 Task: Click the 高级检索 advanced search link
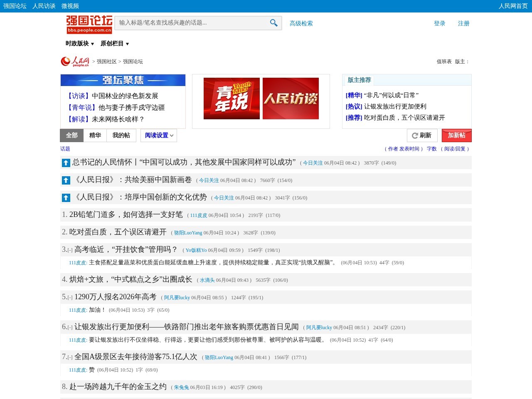click(x=301, y=23)
